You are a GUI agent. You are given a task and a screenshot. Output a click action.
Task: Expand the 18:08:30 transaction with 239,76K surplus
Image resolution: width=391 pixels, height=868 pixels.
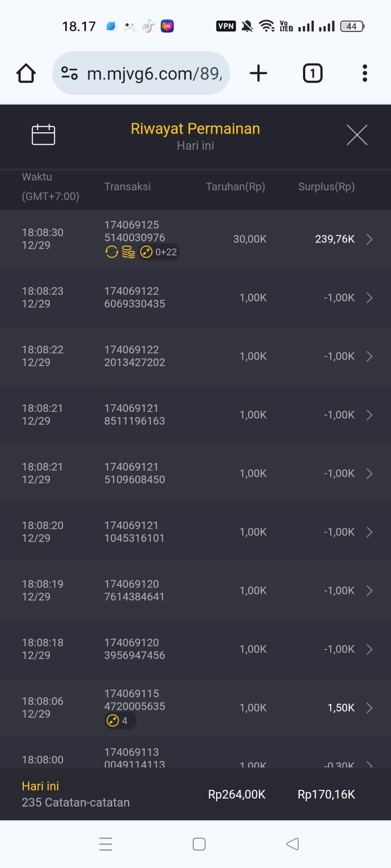point(369,239)
